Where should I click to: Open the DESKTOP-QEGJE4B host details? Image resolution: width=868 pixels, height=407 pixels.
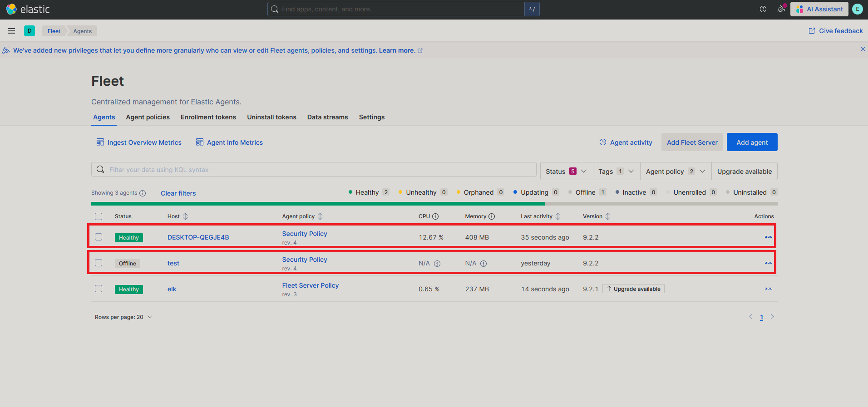(198, 237)
